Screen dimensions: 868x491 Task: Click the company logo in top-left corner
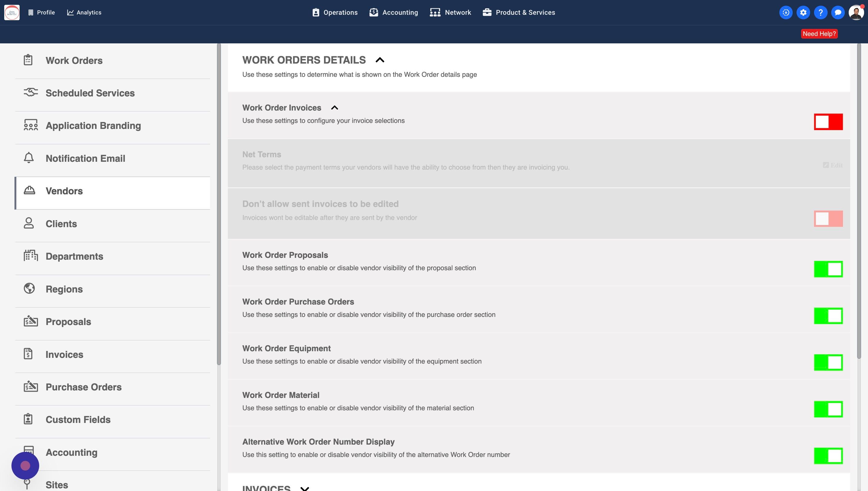point(12,12)
